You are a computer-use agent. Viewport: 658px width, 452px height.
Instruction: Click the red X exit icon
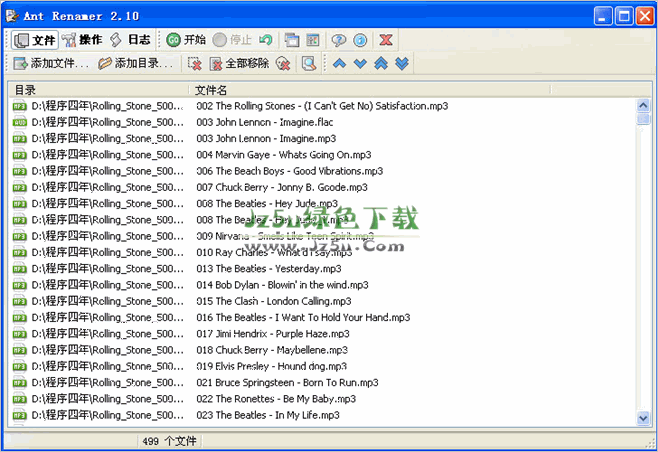386,40
